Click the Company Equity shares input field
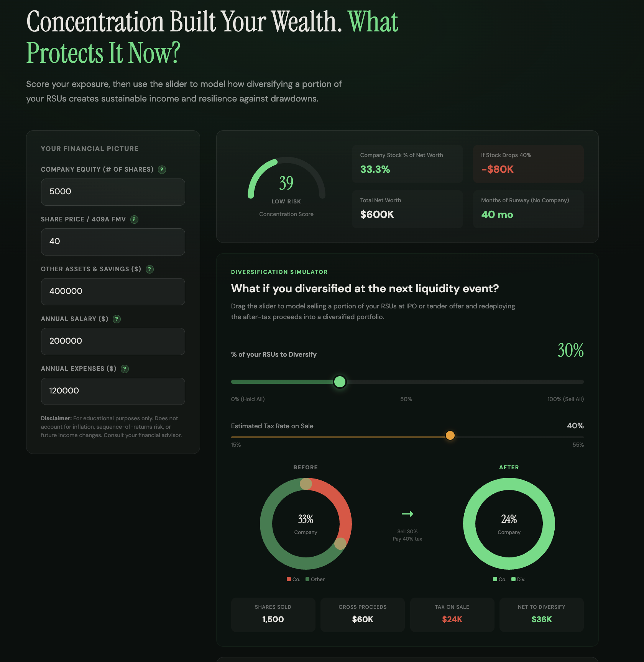This screenshot has width=644, height=662. pos(113,192)
